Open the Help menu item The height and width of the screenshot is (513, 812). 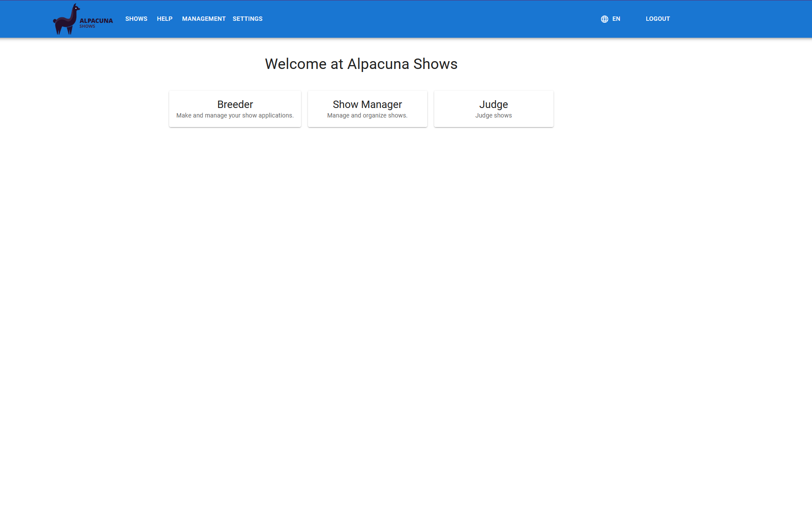164,19
